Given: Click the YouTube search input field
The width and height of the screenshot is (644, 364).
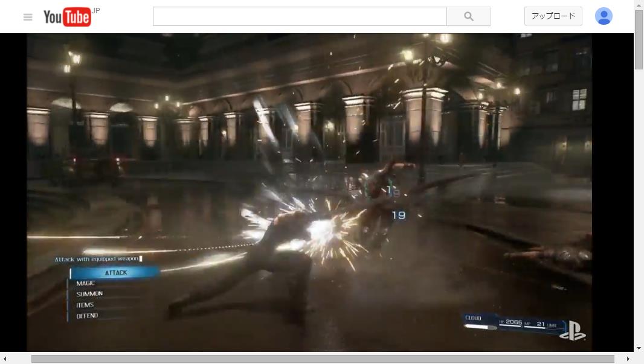Looking at the screenshot, I should click(x=300, y=16).
